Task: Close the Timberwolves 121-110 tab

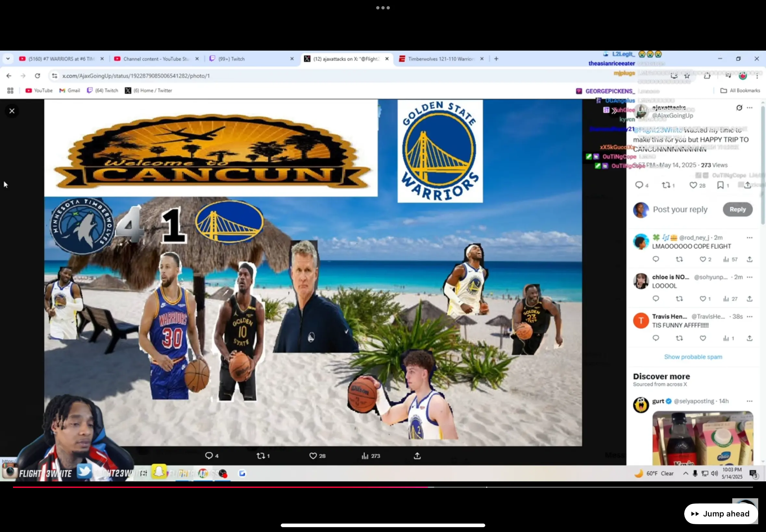Action: 482,59
